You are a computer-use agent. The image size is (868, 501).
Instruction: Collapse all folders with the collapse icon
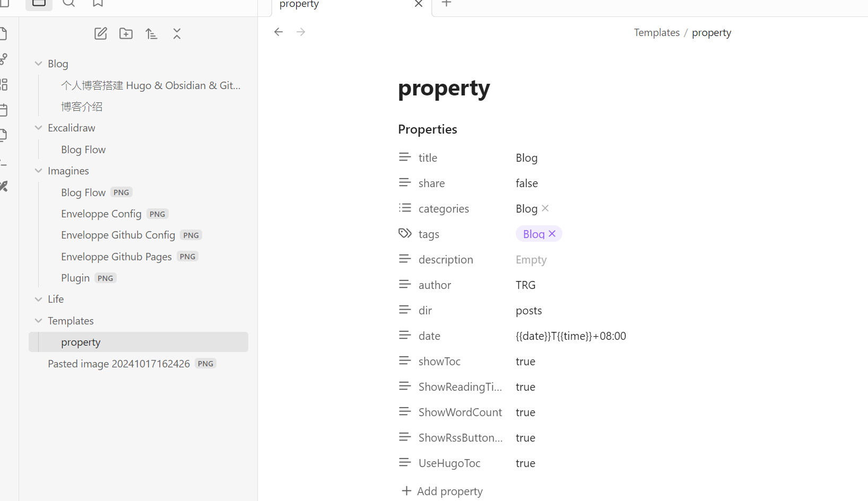(x=177, y=33)
